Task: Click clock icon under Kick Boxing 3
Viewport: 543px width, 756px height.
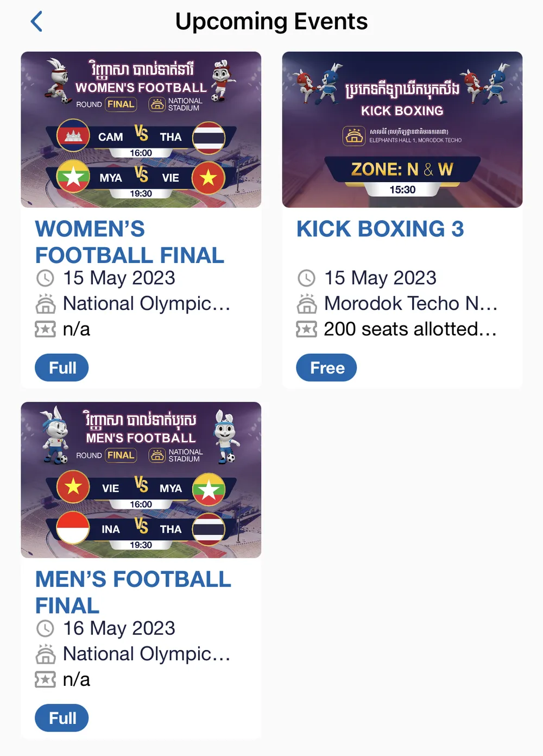Action: (306, 278)
